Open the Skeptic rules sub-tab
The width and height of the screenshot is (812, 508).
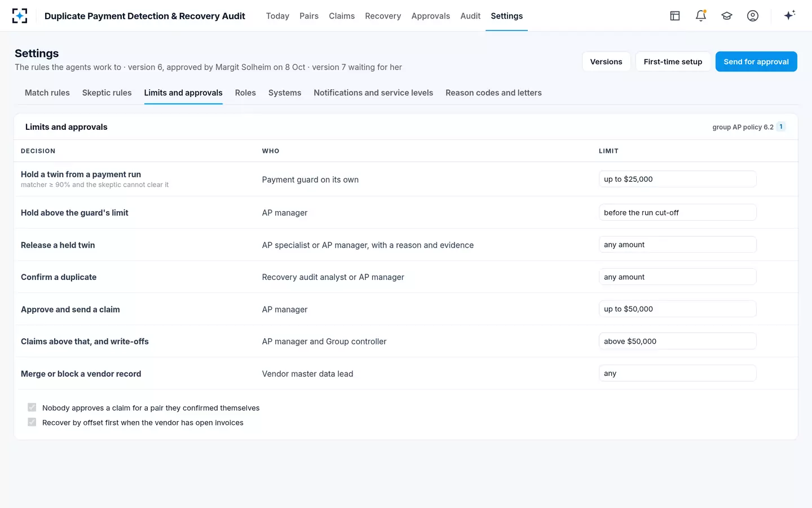pyautogui.click(x=107, y=93)
